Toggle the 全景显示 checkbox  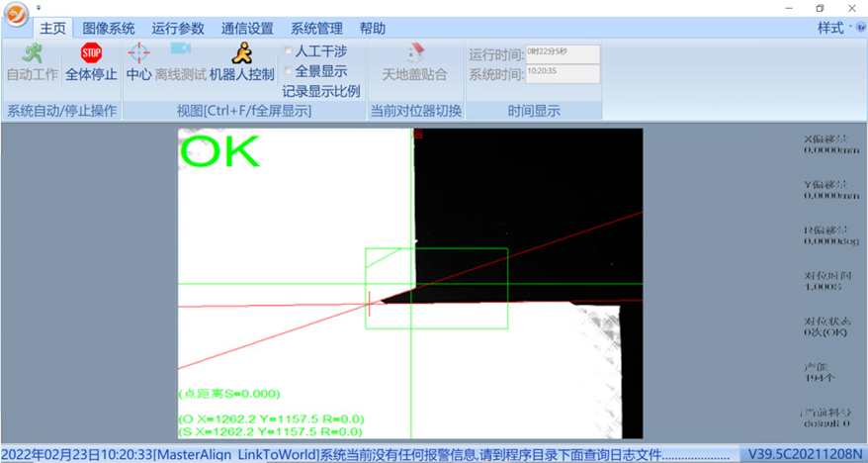tap(288, 71)
